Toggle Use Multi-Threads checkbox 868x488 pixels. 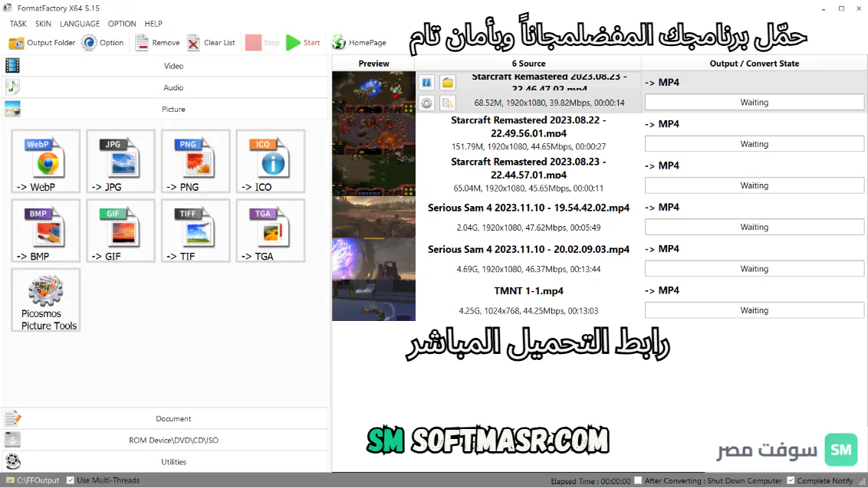coord(71,480)
